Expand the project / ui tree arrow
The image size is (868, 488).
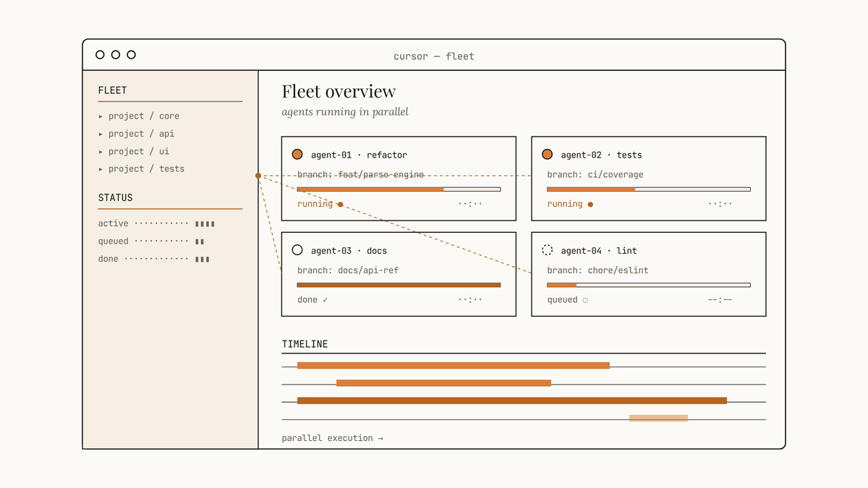pyautogui.click(x=101, y=151)
